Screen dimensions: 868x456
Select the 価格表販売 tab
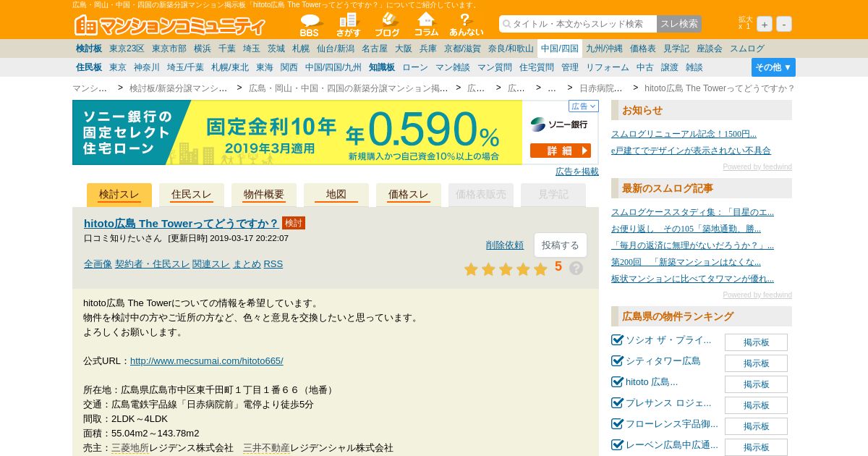click(x=481, y=195)
